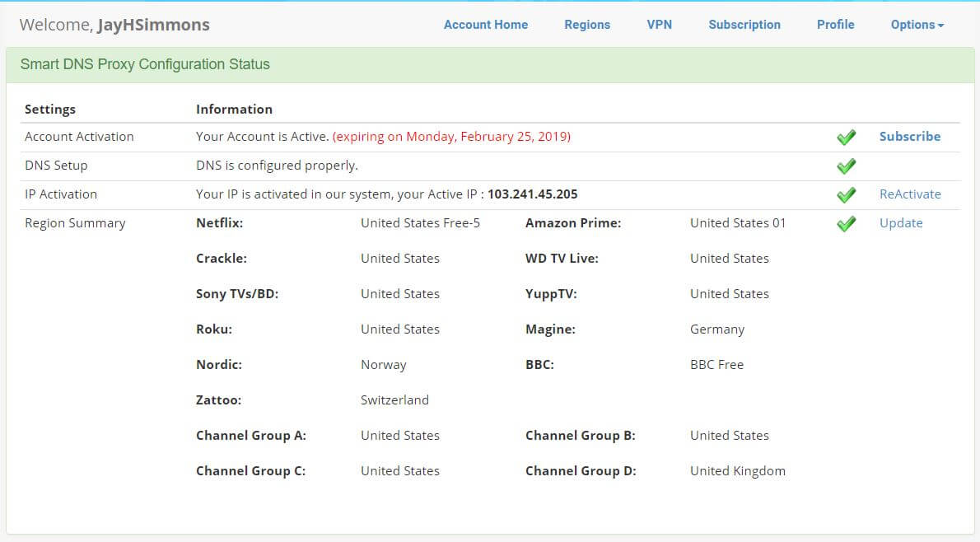ReActivate your IP address
The width and height of the screenshot is (980, 542).
[x=910, y=194]
